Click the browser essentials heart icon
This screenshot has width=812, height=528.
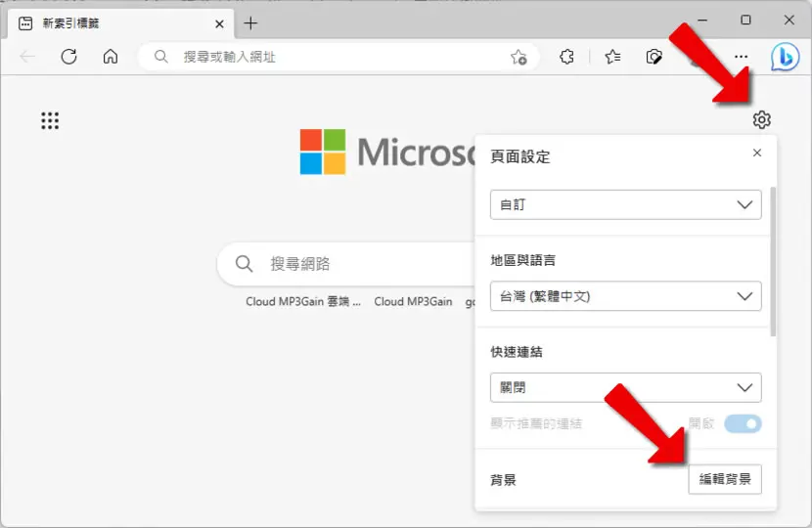pyautogui.click(x=654, y=57)
